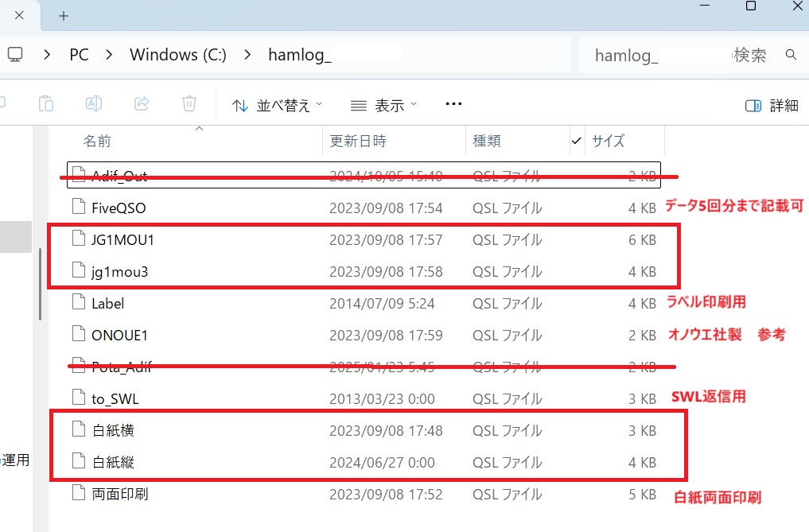Select the file icon for Label

[x=78, y=303]
